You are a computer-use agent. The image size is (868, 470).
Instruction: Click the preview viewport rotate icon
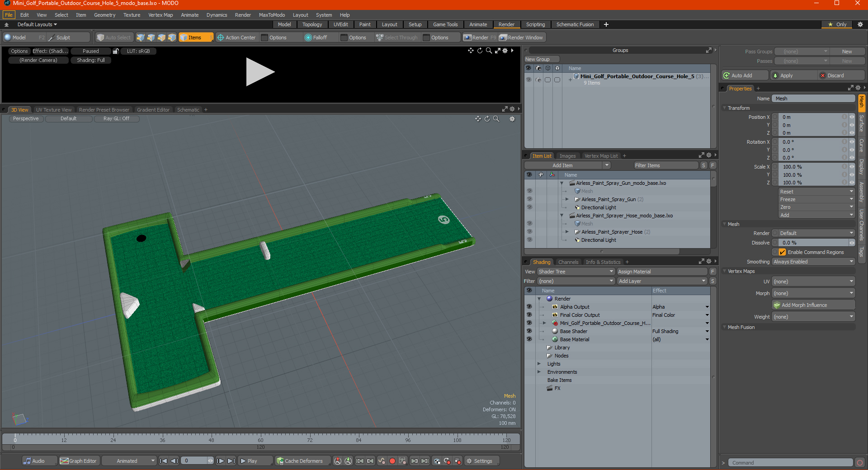click(x=480, y=51)
